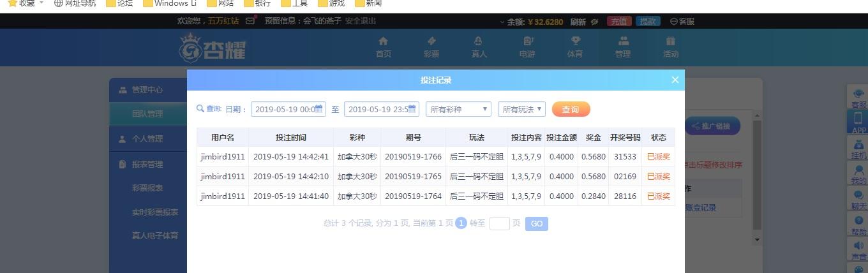Open calendar icon of the start date field

point(319,109)
